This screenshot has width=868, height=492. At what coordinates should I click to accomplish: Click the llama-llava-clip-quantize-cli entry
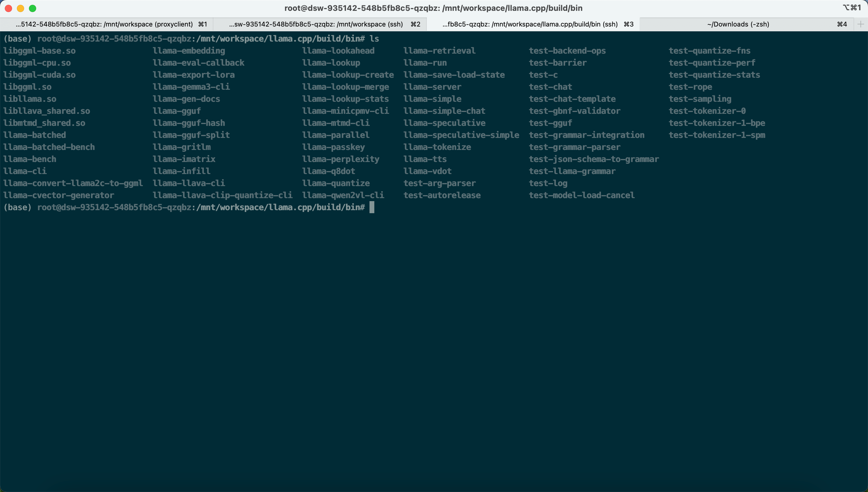[x=222, y=195]
